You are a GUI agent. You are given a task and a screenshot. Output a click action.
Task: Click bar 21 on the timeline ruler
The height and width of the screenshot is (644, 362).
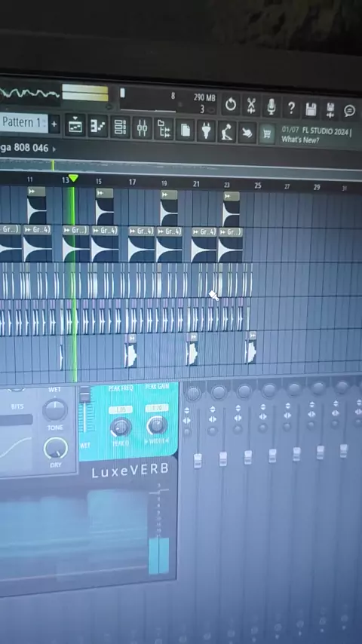click(196, 184)
